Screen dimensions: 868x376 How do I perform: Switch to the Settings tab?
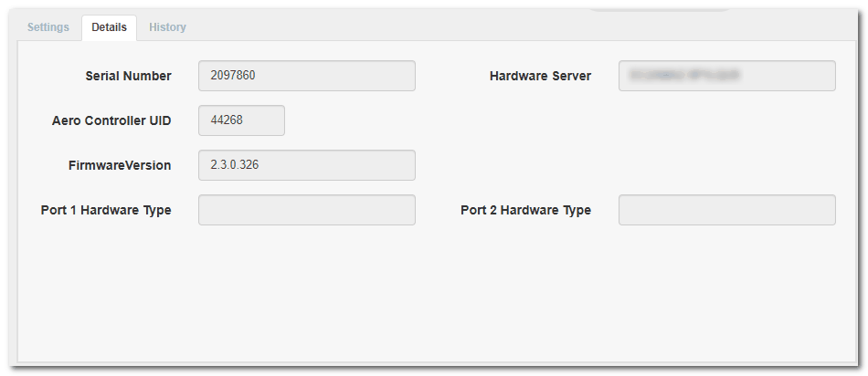click(48, 27)
